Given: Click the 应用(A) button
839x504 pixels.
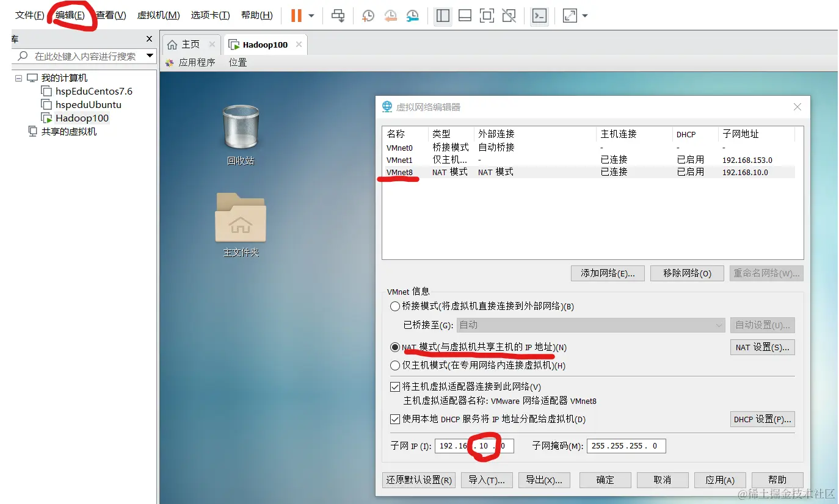Looking at the screenshot, I should pos(720,480).
